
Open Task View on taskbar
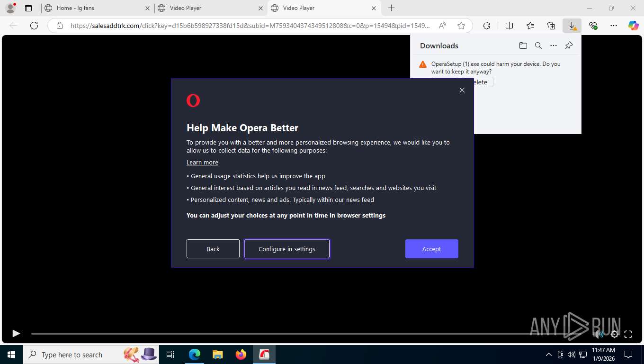(x=170, y=355)
